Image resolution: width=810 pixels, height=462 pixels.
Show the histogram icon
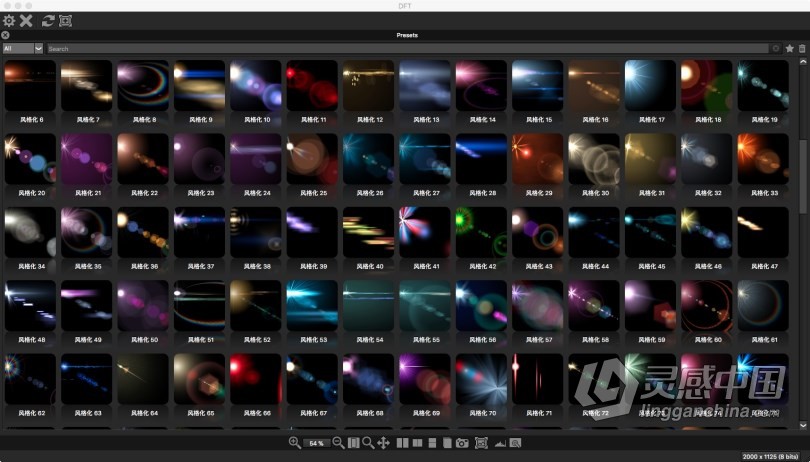pyautogui.click(x=500, y=443)
